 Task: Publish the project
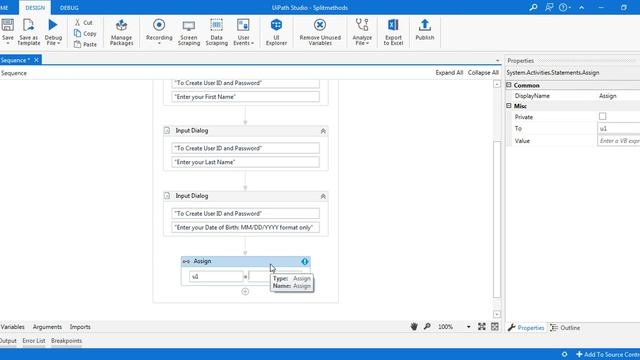pyautogui.click(x=424, y=29)
